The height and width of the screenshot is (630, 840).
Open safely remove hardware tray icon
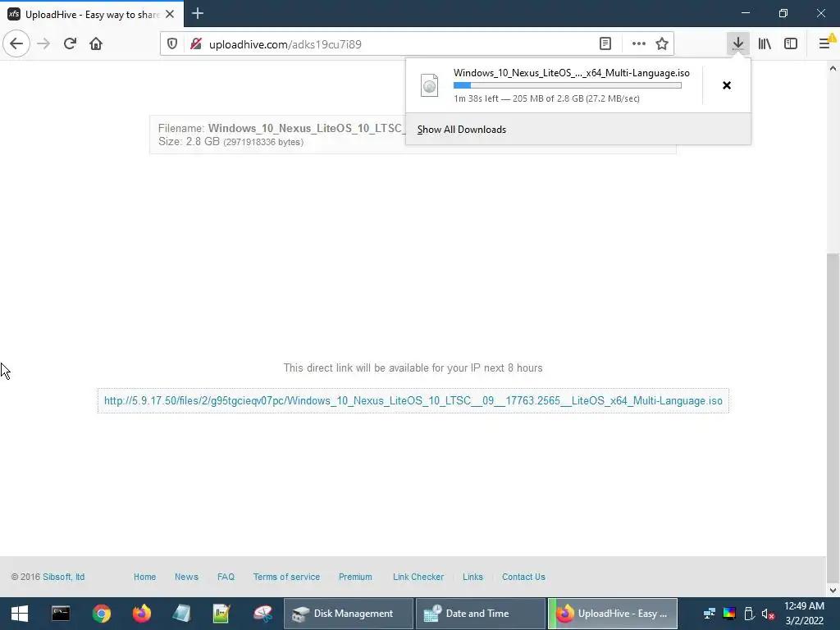[749, 614]
